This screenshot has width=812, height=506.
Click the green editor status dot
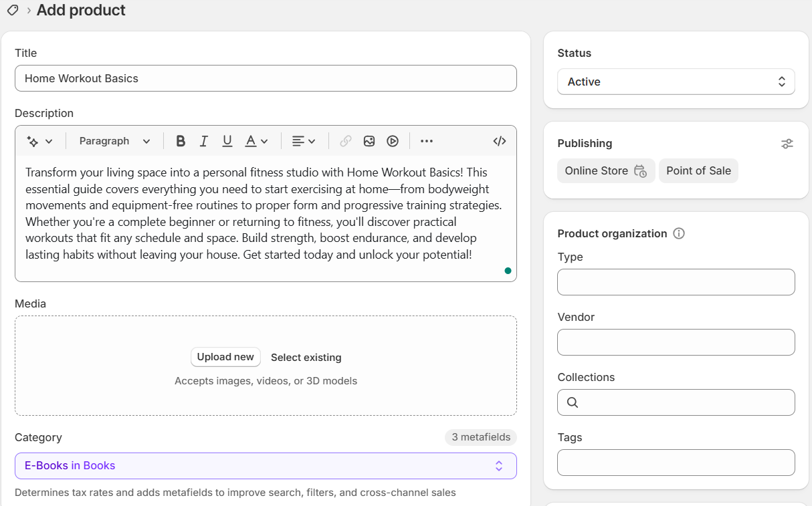[508, 271]
